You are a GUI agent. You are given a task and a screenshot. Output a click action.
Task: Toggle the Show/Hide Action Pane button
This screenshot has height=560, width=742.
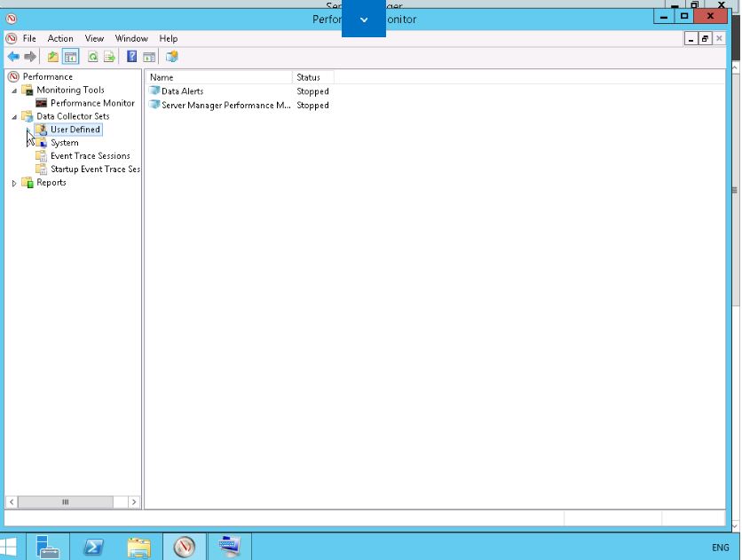pos(149,57)
